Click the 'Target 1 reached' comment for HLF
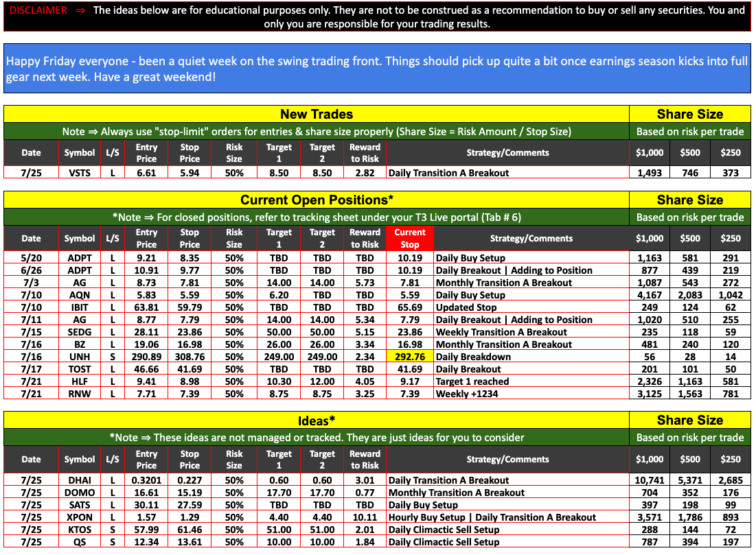This screenshot has width=756, height=555. pyautogui.click(x=472, y=381)
